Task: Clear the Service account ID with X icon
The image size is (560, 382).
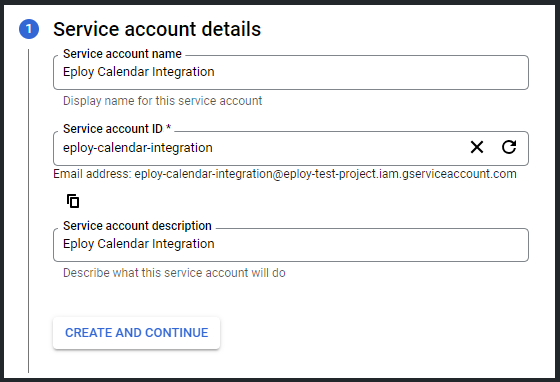Action: pos(477,147)
